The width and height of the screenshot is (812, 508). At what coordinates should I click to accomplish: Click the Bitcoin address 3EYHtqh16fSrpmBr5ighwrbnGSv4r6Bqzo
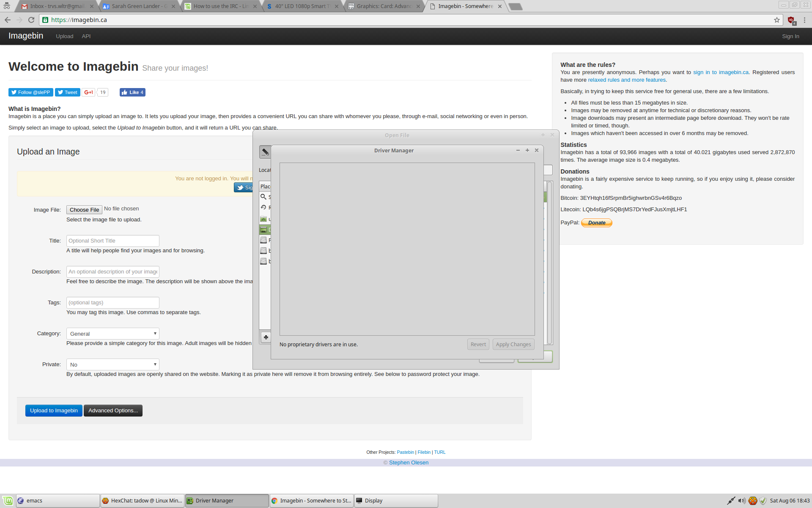click(631, 198)
